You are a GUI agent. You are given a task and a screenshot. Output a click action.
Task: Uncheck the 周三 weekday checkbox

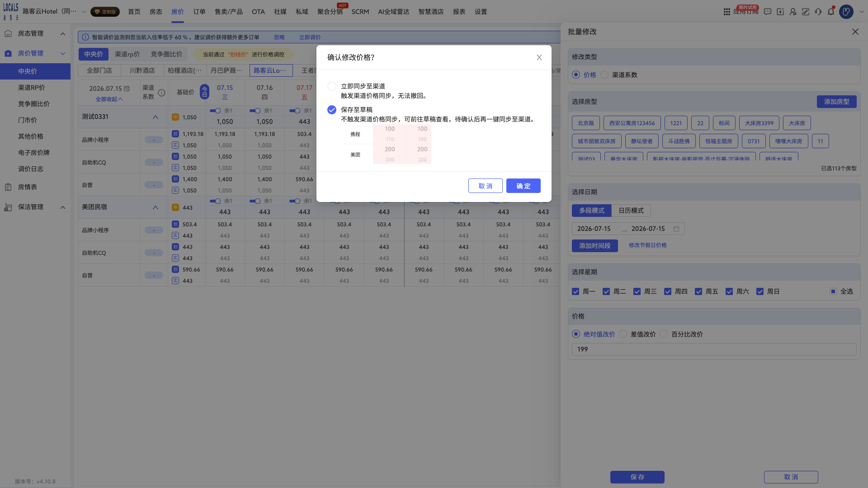[x=637, y=291]
